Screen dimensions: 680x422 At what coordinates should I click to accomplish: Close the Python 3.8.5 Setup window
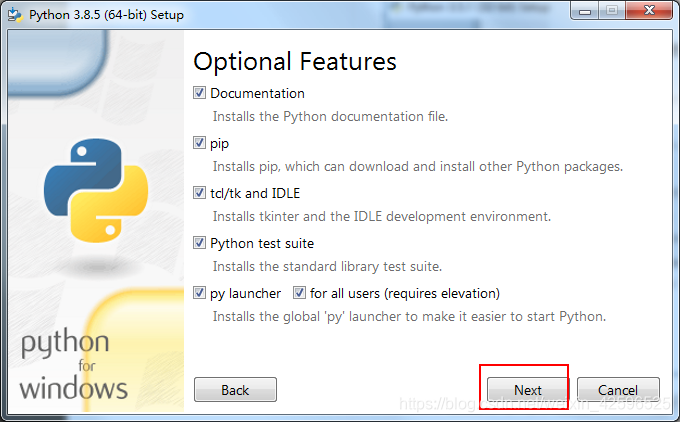[x=649, y=10]
